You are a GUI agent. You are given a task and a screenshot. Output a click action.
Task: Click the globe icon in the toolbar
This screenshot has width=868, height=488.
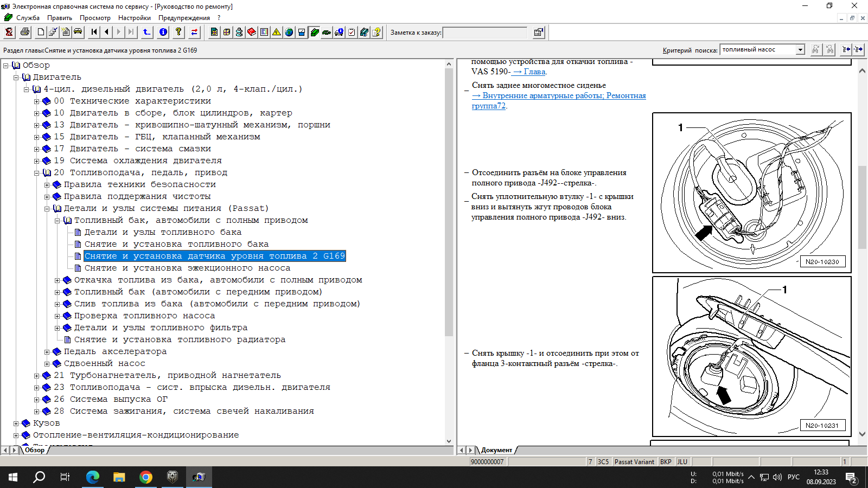(289, 32)
